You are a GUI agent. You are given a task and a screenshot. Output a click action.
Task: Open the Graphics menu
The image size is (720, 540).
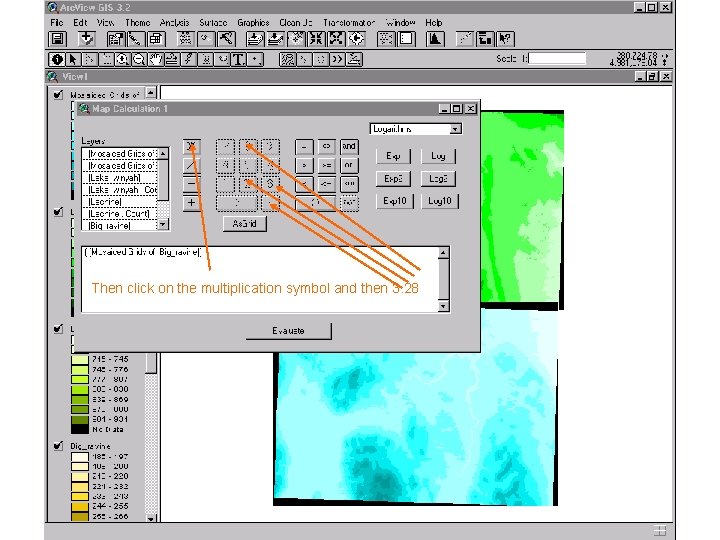[253, 22]
